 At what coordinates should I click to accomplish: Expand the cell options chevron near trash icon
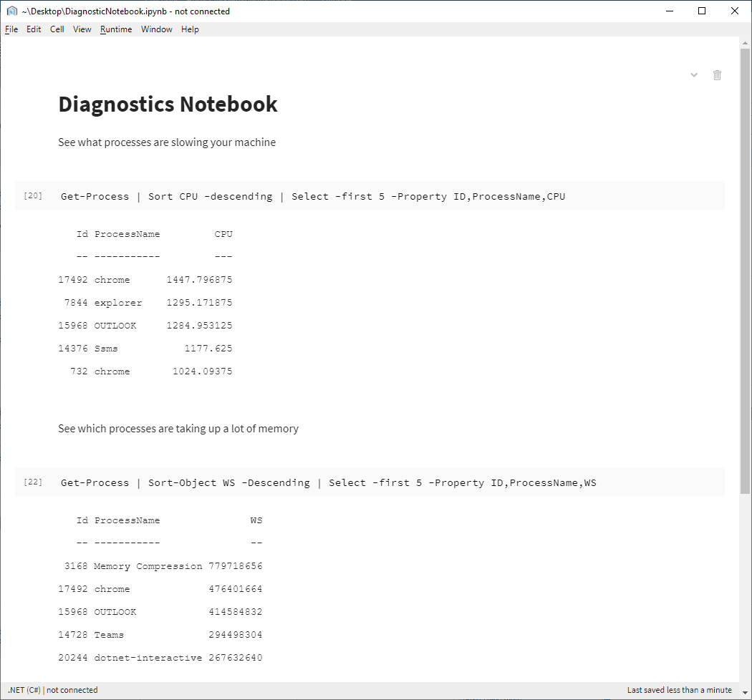tap(693, 74)
